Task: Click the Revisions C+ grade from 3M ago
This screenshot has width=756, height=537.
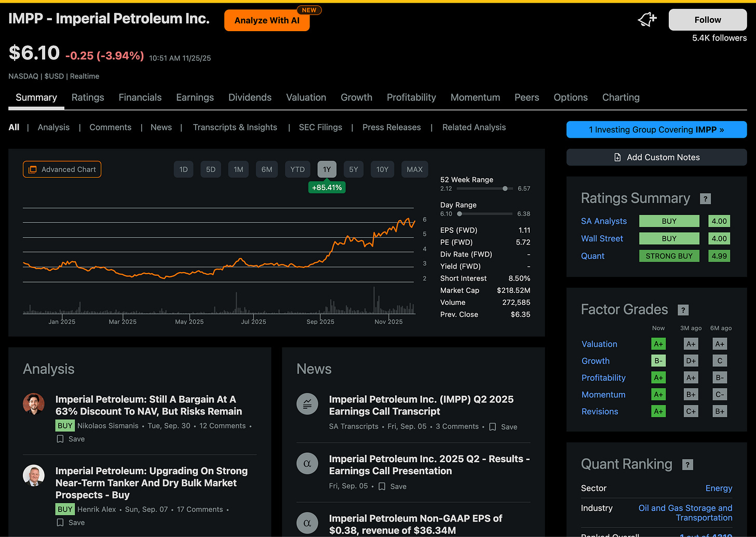Action: click(691, 411)
